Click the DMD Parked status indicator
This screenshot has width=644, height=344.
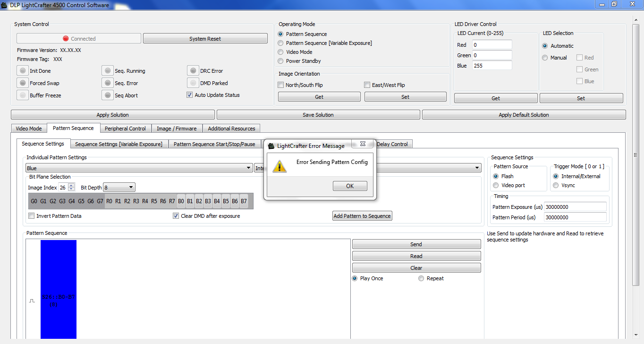pyautogui.click(x=193, y=83)
